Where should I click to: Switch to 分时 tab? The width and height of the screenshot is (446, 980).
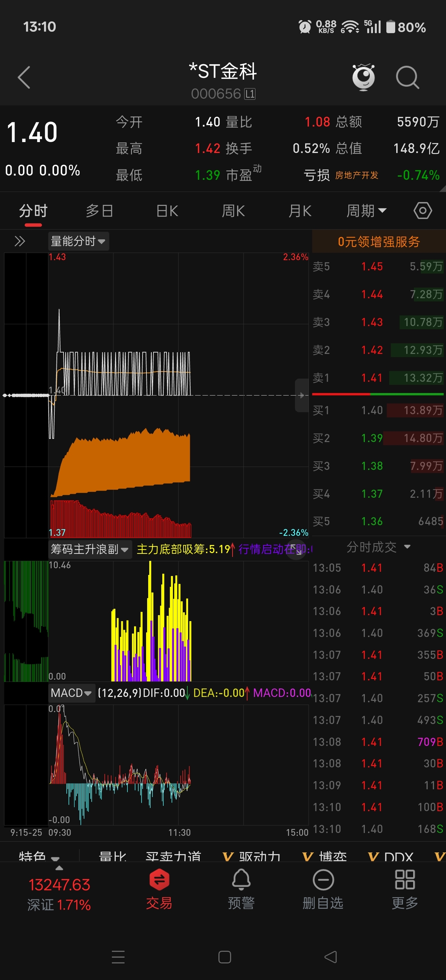pyautogui.click(x=33, y=210)
